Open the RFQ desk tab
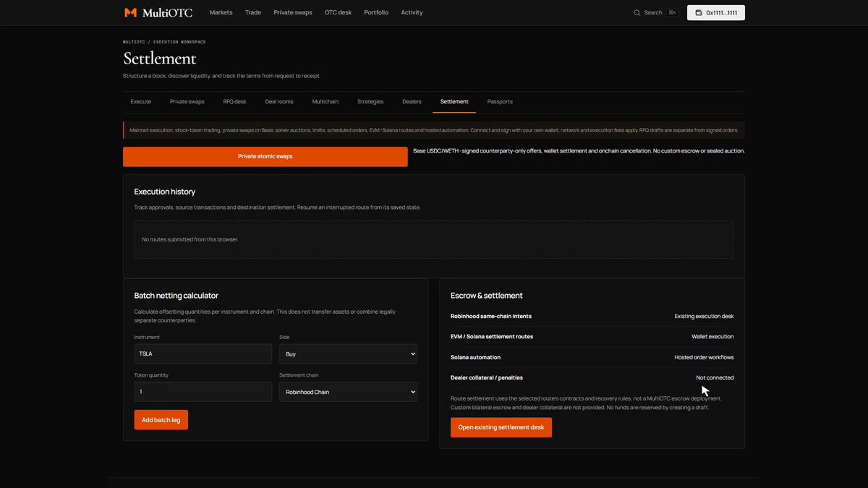The width and height of the screenshot is (868, 488). tap(235, 102)
